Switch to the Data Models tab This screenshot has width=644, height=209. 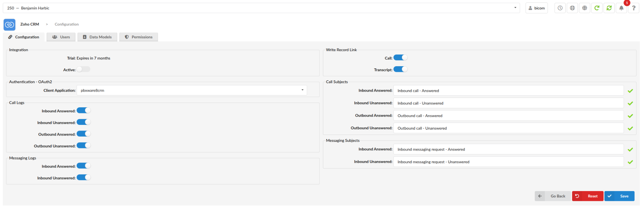click(97, 37)
